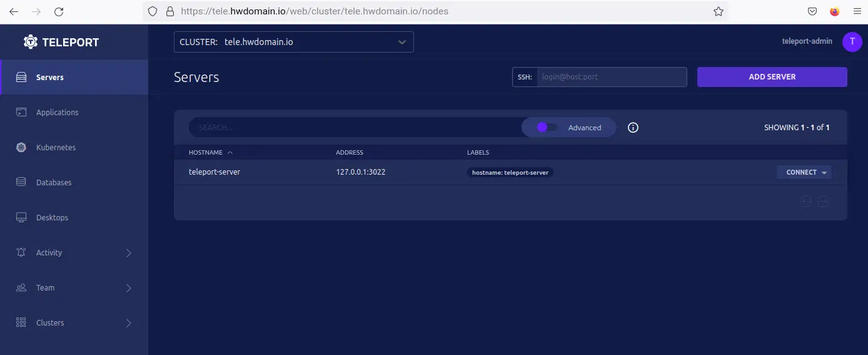Screen dimensions: 868x355
Task: Click the browser forward arrow
Action: tap(36, 11)
